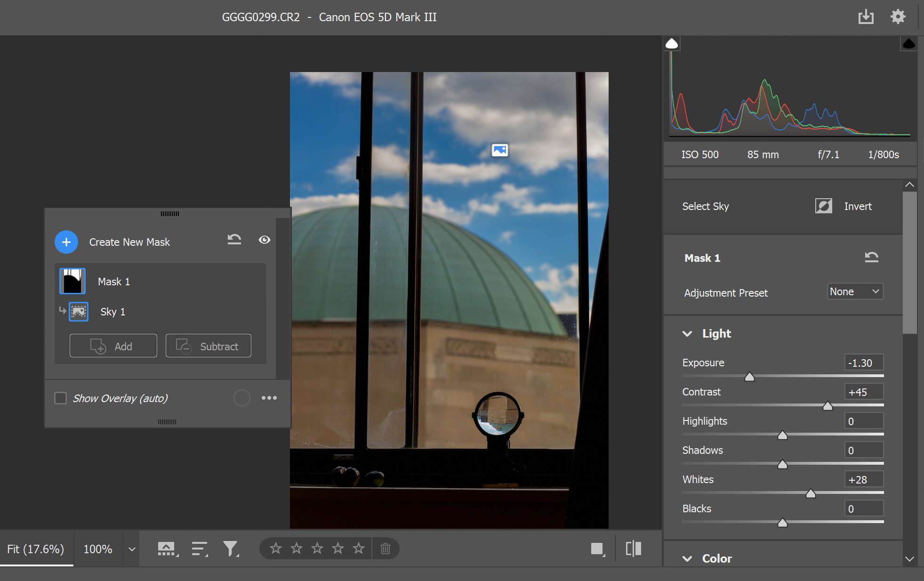Toggle highlight clipping warning in histogram

pyautogui.click(x=908, y=44)
